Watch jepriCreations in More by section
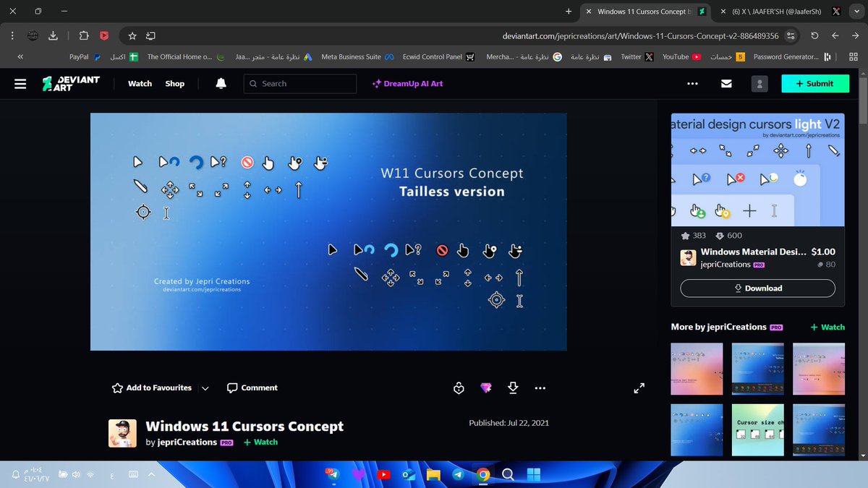This screenshot has width=868, height=488. 827,327
